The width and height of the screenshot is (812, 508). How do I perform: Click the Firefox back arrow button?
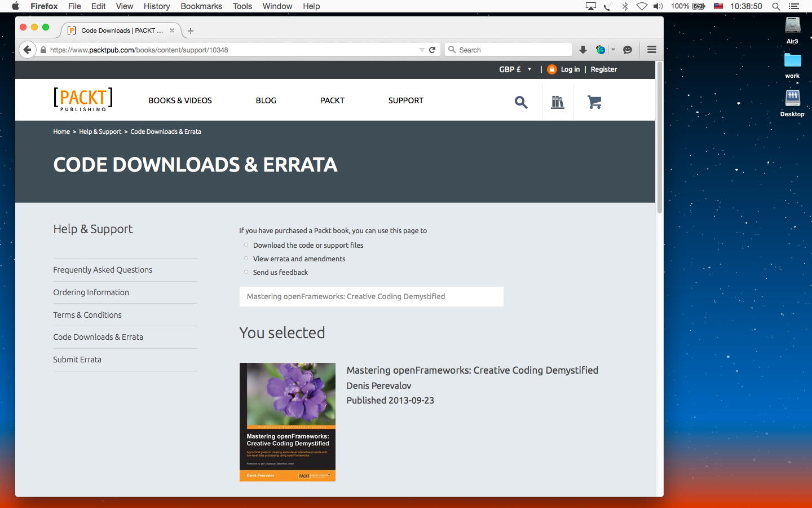(27, 50)
